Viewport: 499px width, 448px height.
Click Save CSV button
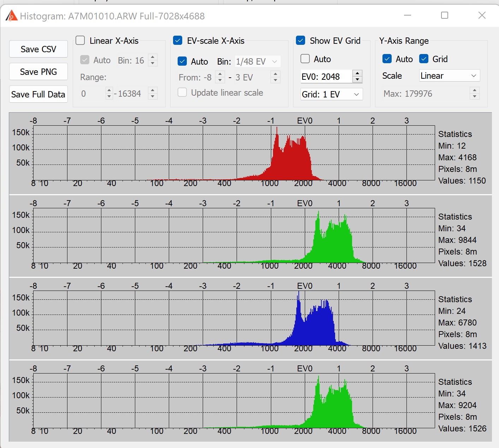(x=38, y=49)
